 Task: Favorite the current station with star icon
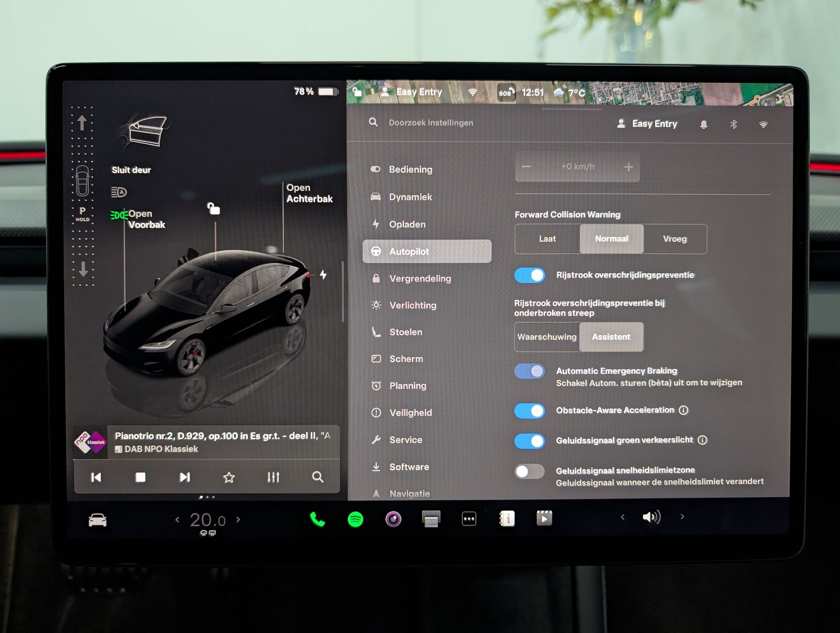coord(229,477)
